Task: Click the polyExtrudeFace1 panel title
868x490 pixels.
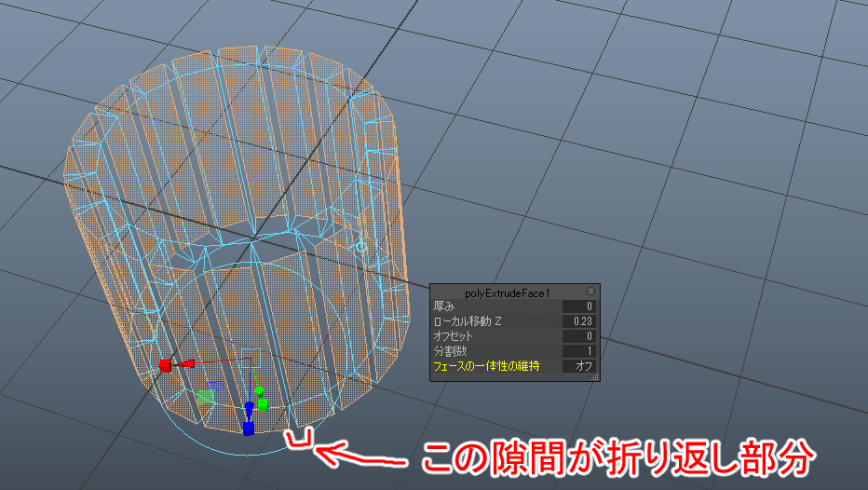Action: coord(507,293)
